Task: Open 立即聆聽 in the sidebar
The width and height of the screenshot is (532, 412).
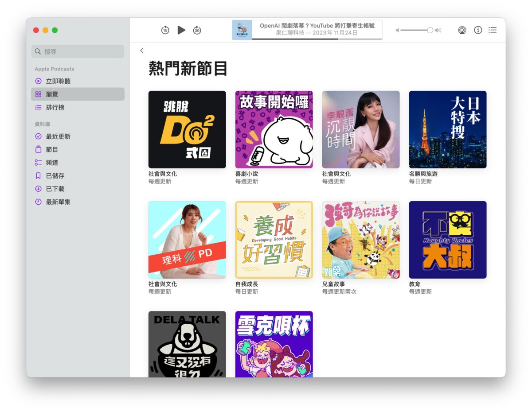Action: pos(78,81)
